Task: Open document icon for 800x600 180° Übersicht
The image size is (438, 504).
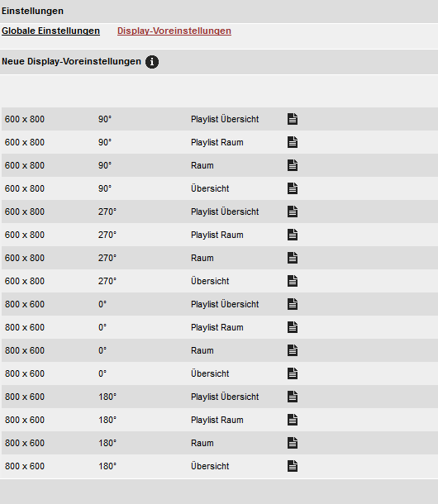Action: (293, 466)
